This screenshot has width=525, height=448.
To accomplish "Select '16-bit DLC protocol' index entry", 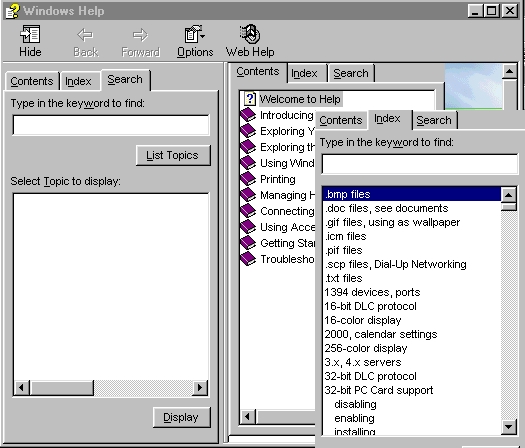I will [x=411, y=306].
